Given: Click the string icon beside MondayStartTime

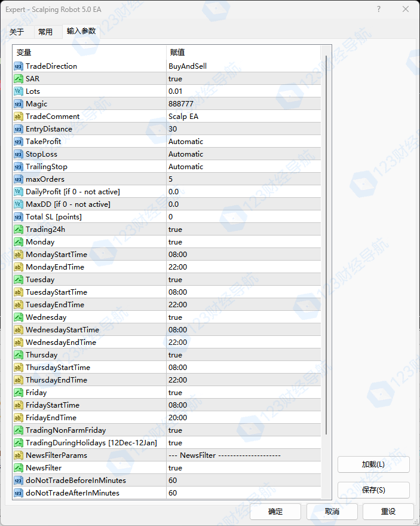Looking at the screenshot, I should [x=19, y=255].
